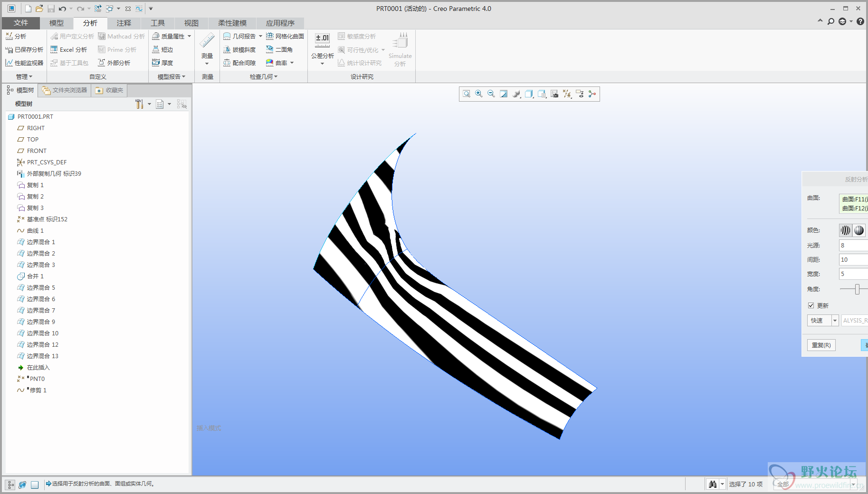Click the Close window X icon in the quick toolbar
Screen dimensions: 868x494
128,9
